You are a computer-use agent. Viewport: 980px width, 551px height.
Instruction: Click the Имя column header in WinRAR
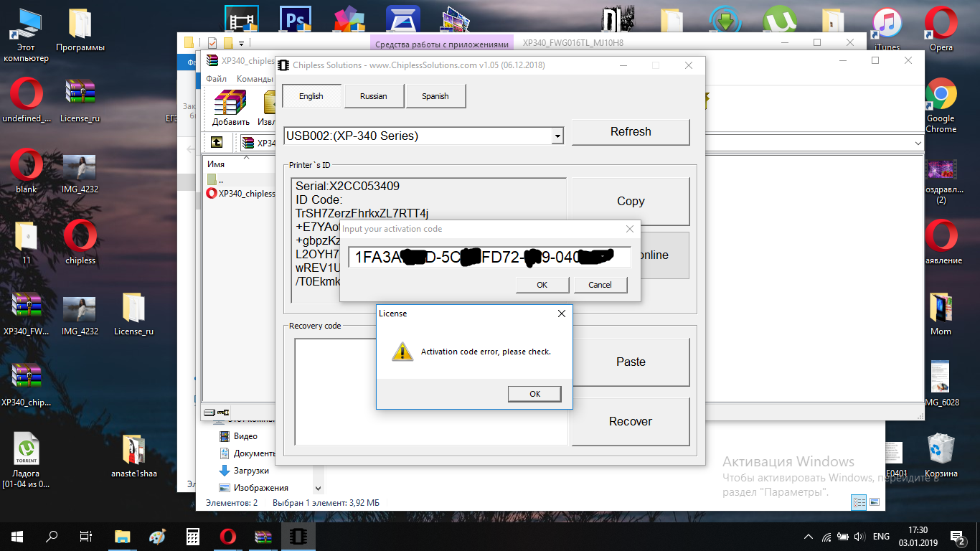tap(216, 164)
